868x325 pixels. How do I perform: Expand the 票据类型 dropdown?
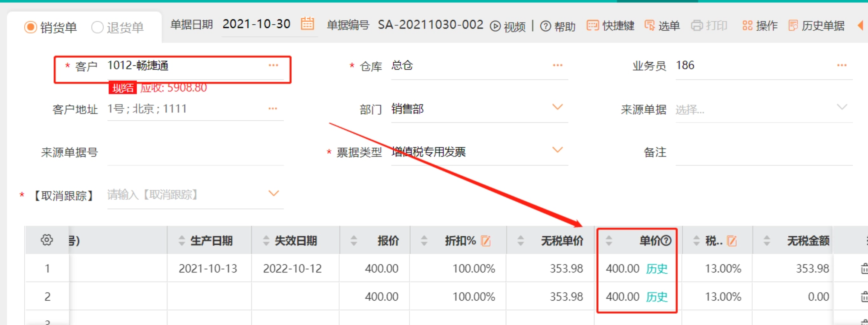(x=557, y=150)
